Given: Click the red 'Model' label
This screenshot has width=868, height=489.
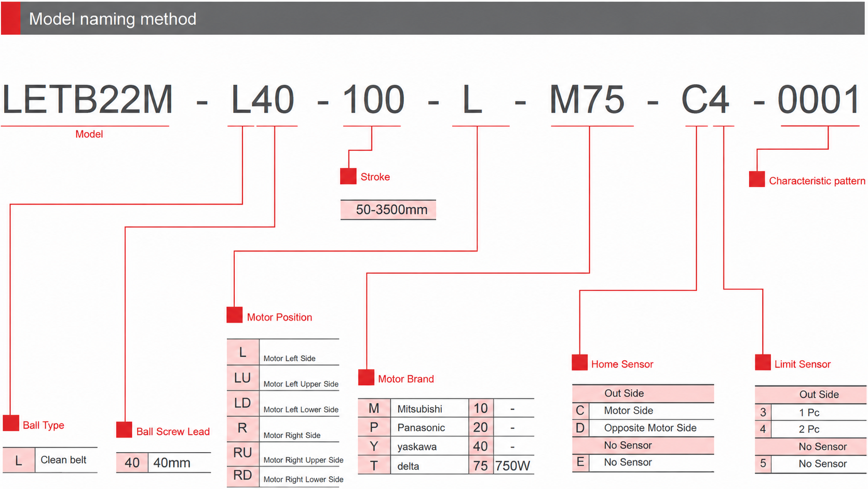Looking at the screenshot, I should point(89,134).
